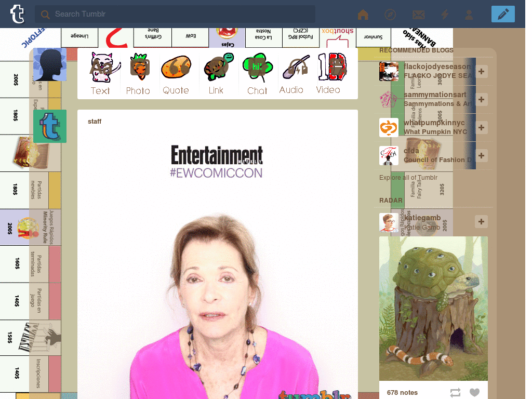
Task: Focus the Search Tumblr field
Action: coord(175,14)
